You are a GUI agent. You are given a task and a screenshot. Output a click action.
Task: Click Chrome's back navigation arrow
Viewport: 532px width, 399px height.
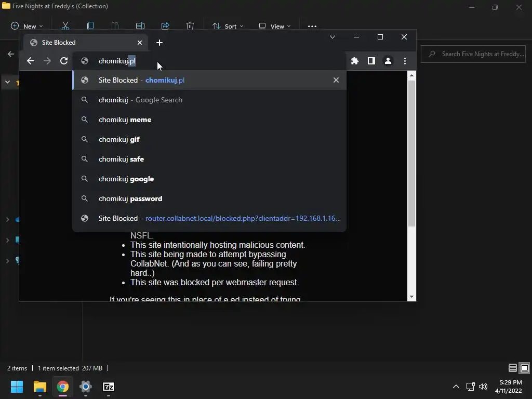31,61
